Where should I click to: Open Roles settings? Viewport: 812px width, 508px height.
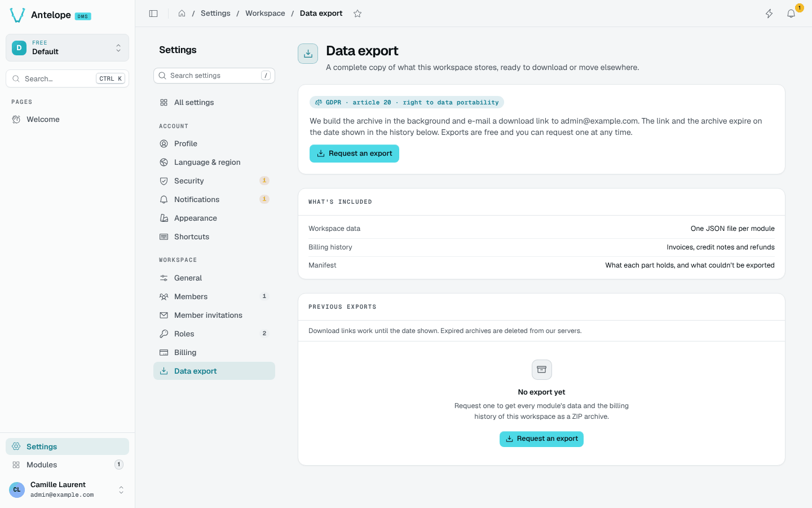click(214, 334)
